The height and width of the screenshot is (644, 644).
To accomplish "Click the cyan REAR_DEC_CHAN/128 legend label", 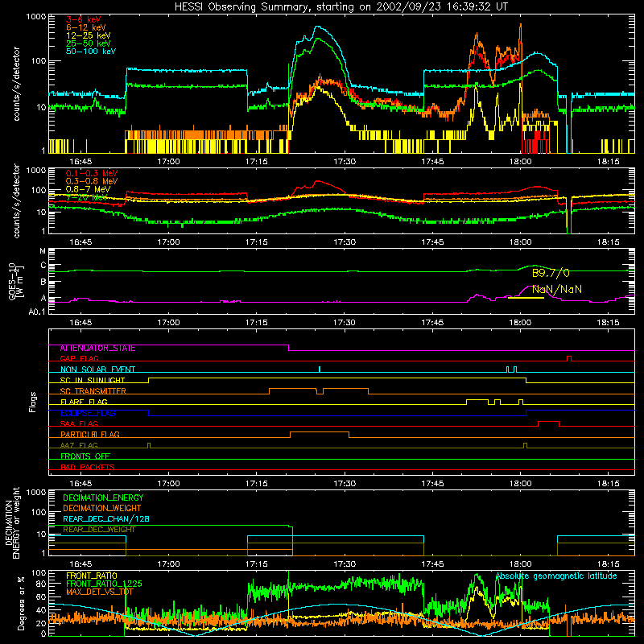I will tap(106, 519).
